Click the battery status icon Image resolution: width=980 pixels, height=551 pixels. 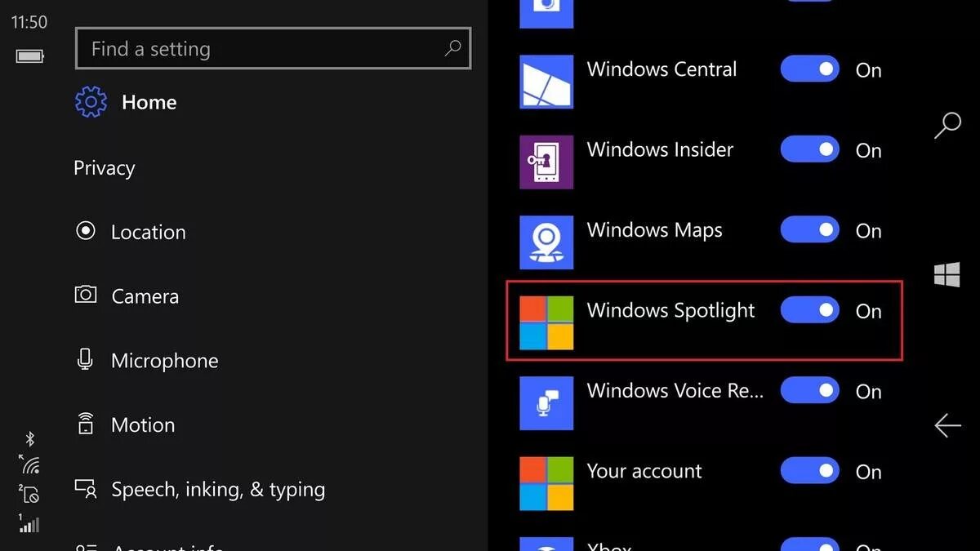[x=29, y=56]
